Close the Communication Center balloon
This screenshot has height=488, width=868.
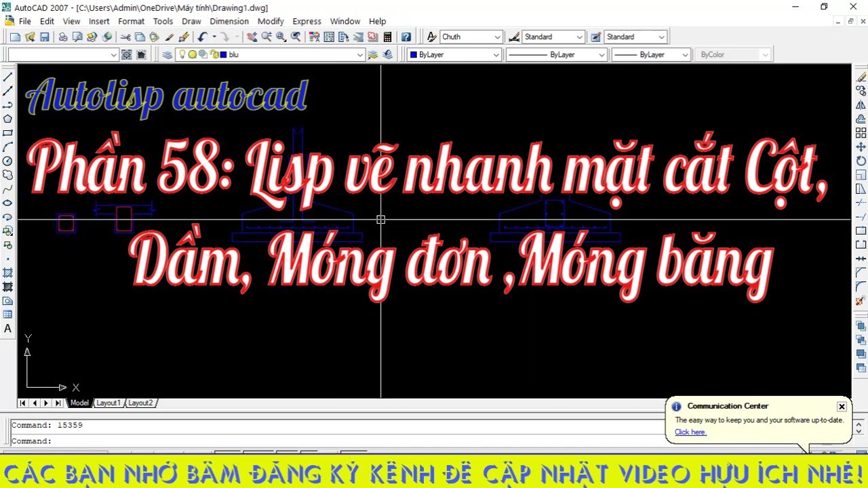[842, 407]
